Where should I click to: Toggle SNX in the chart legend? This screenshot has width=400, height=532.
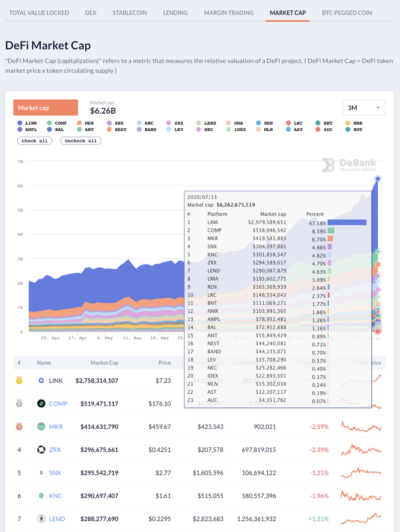(115, 123)
